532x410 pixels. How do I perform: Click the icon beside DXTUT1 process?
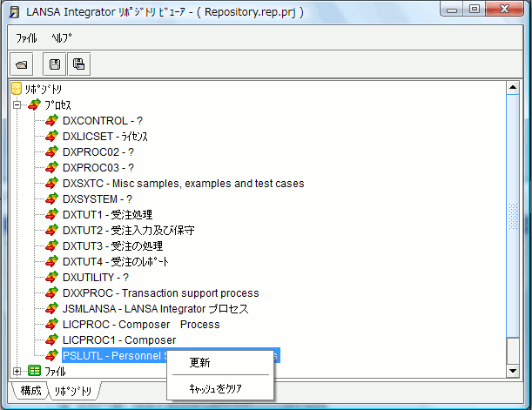tap(51, 214)
